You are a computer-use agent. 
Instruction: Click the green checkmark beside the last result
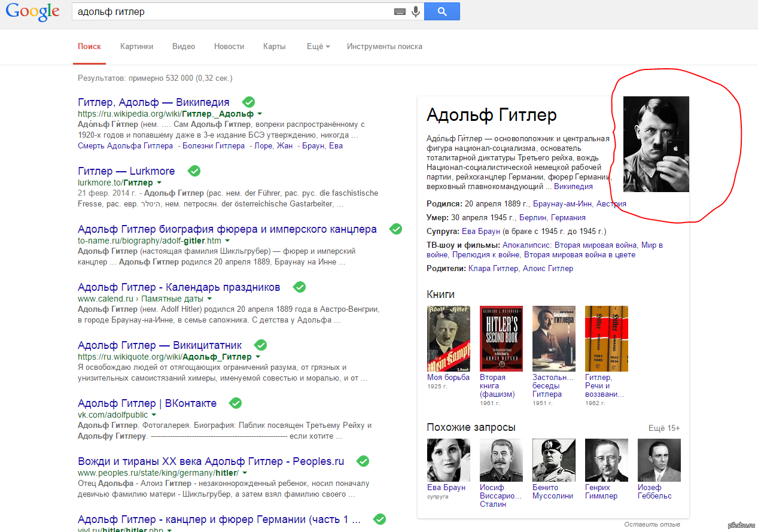379,519
